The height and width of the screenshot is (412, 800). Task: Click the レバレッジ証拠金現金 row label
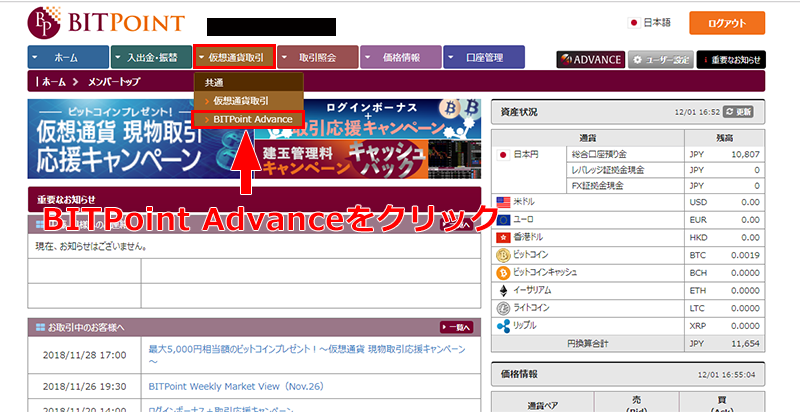[608, 170]
